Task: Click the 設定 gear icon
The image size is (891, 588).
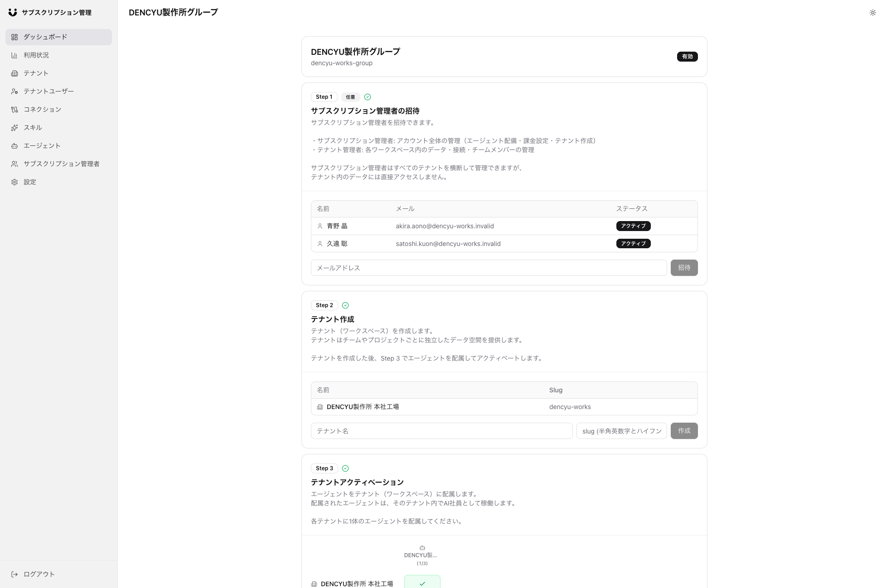Action: [x=15, y=182]
